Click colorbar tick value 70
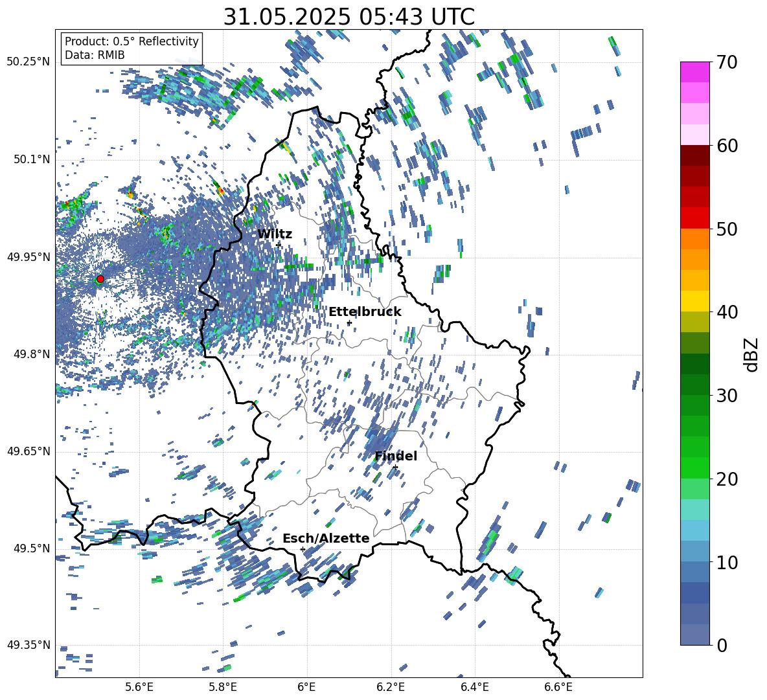The height and width of the screenshot is (700, 767). (726, 62)
